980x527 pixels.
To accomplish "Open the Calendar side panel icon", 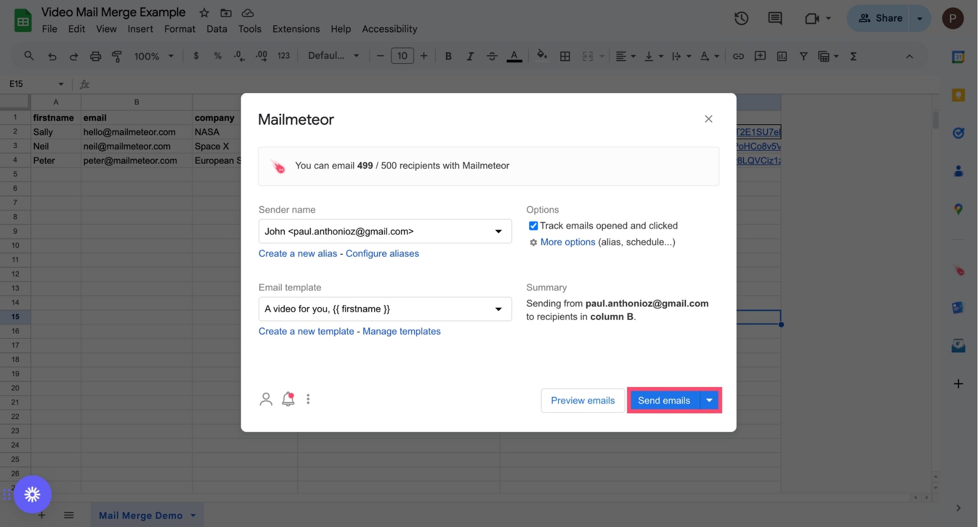I will pyautogui.click(x=958, y=57).
